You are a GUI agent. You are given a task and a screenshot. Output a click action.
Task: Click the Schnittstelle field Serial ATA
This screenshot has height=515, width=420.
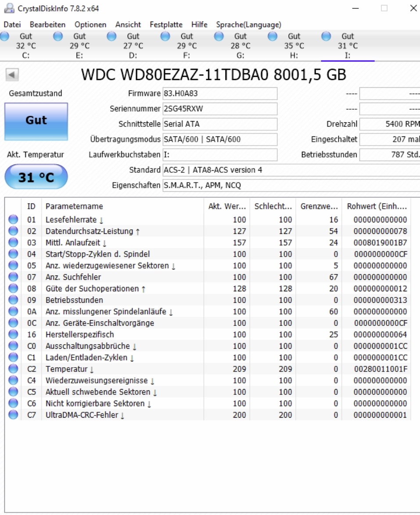220,124
